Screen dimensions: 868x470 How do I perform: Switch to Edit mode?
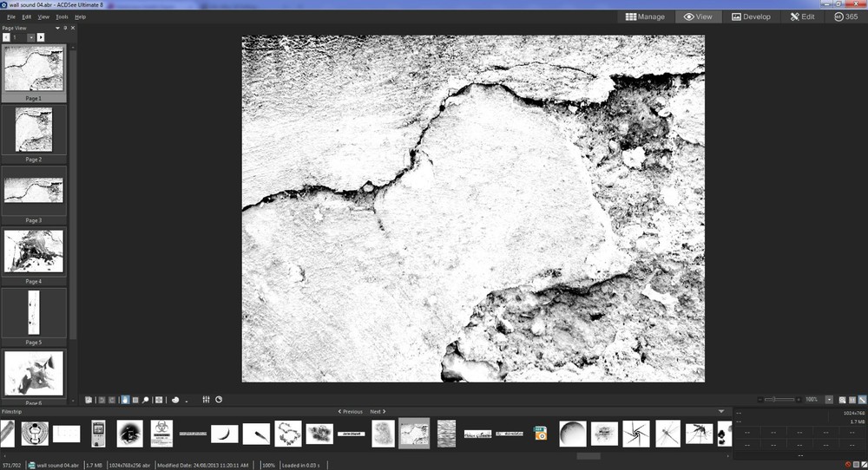click(802, 16)
